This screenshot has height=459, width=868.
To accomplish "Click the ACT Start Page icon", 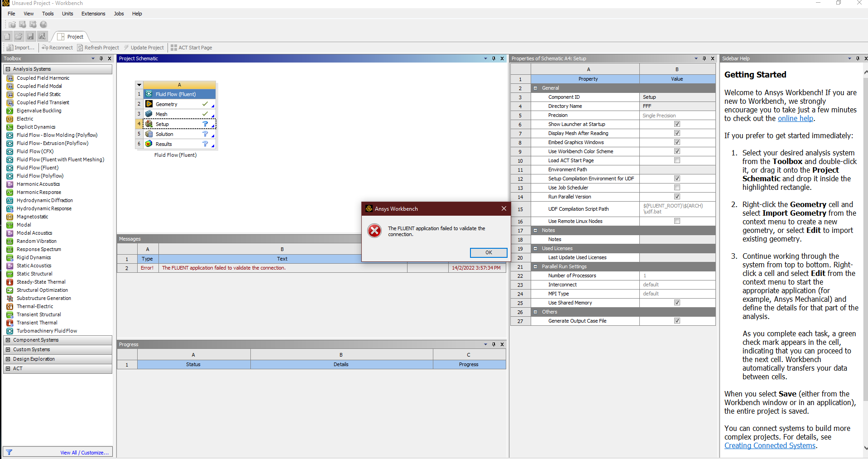I will pos(174,48).
